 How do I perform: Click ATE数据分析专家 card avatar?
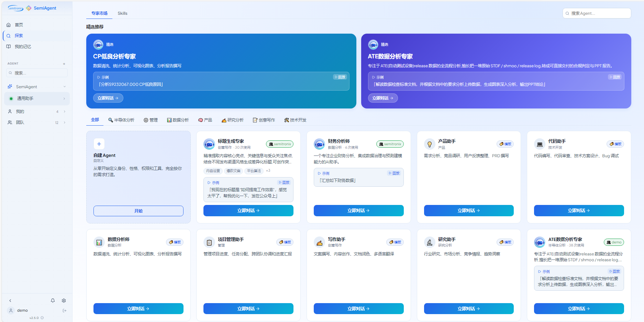click(x=540, y=242)
